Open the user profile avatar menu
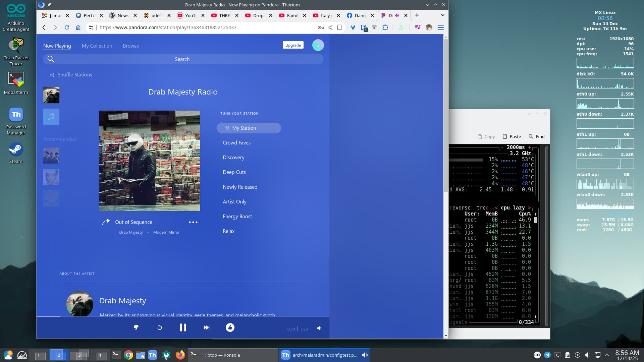The width and height of the screenshot is (644, 362). 318,45
